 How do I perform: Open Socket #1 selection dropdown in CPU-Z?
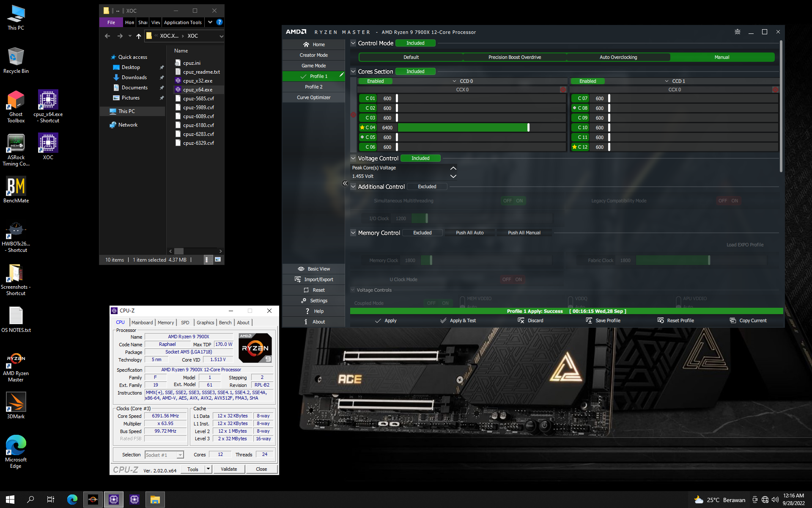click(x=165, y=455)
